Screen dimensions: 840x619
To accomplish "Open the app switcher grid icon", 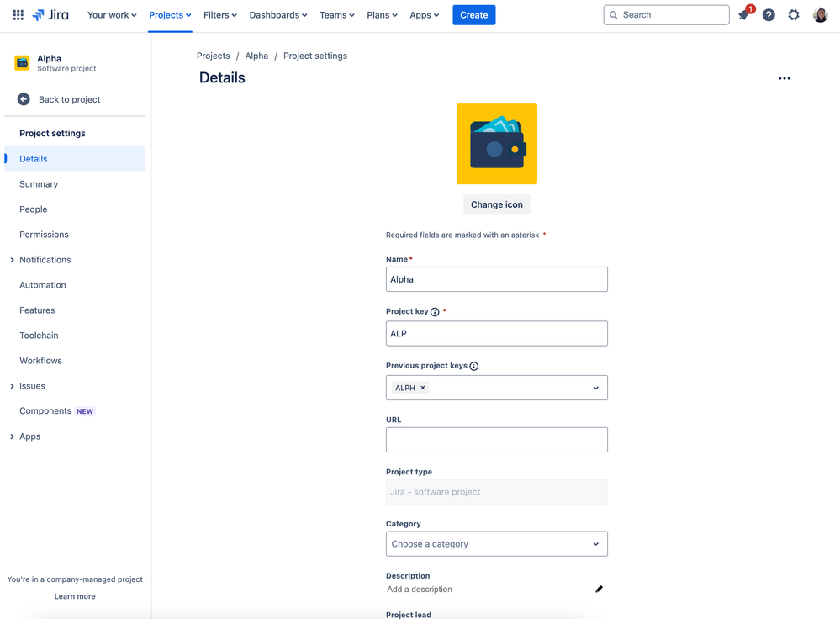I will click(18, 15).
